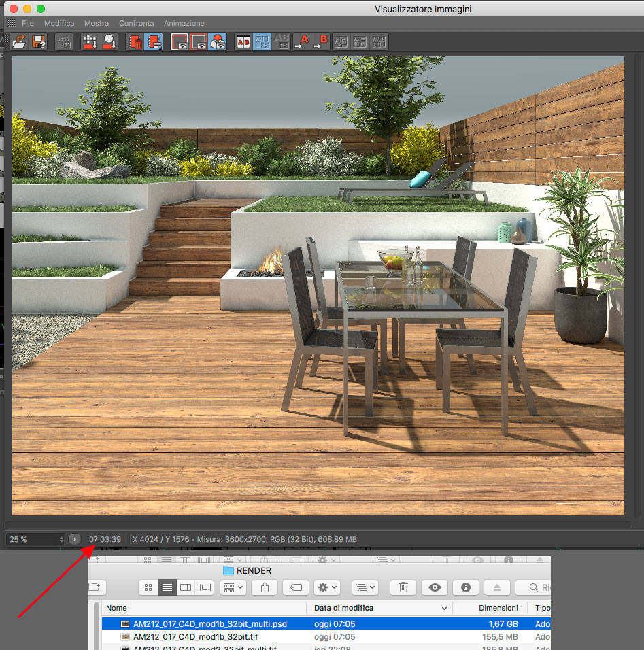Click the RENDER folder title
Image resolution: width=644 pixels, height=650 pixels.
[254, 571]
